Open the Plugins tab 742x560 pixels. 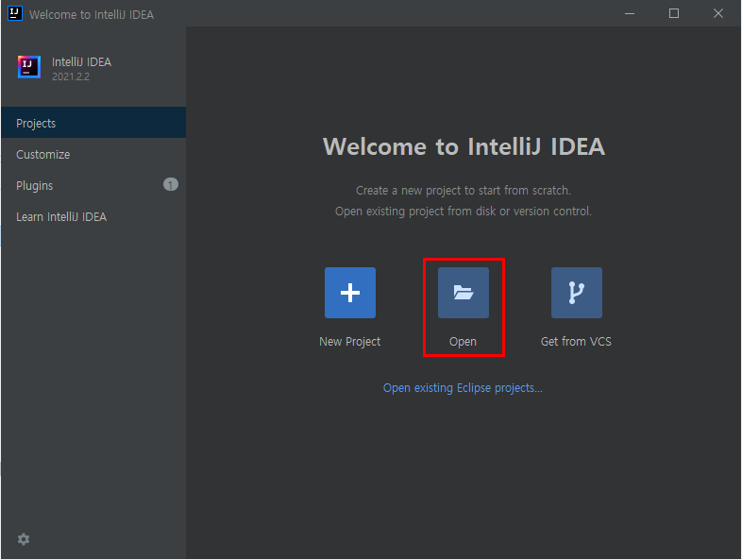(93, 185)
